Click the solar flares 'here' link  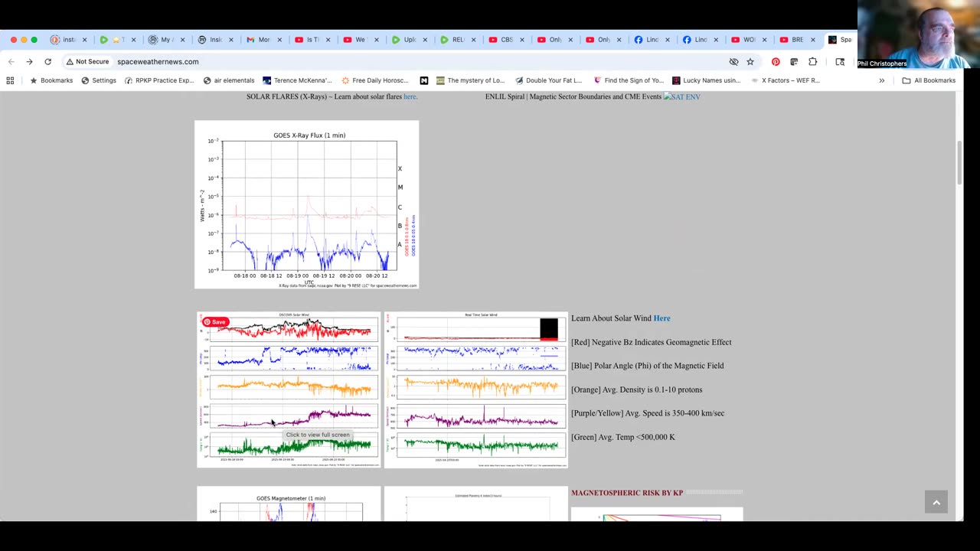pyautogui.click(x=410, y=96)
